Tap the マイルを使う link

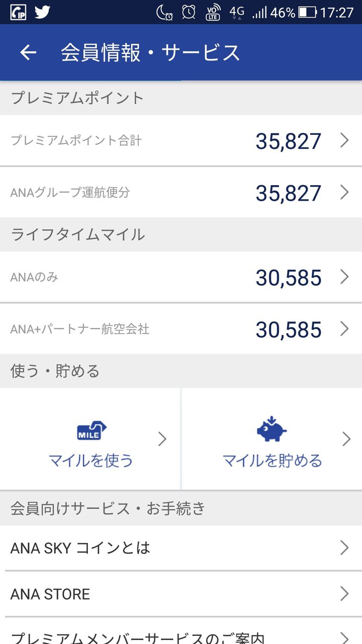pyautogui.click(x=91, y=460)
